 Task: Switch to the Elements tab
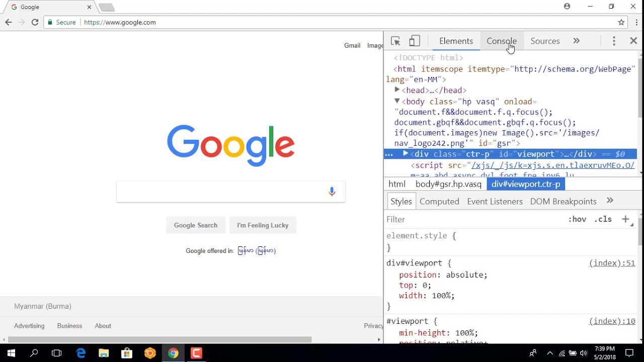[456, 41]
